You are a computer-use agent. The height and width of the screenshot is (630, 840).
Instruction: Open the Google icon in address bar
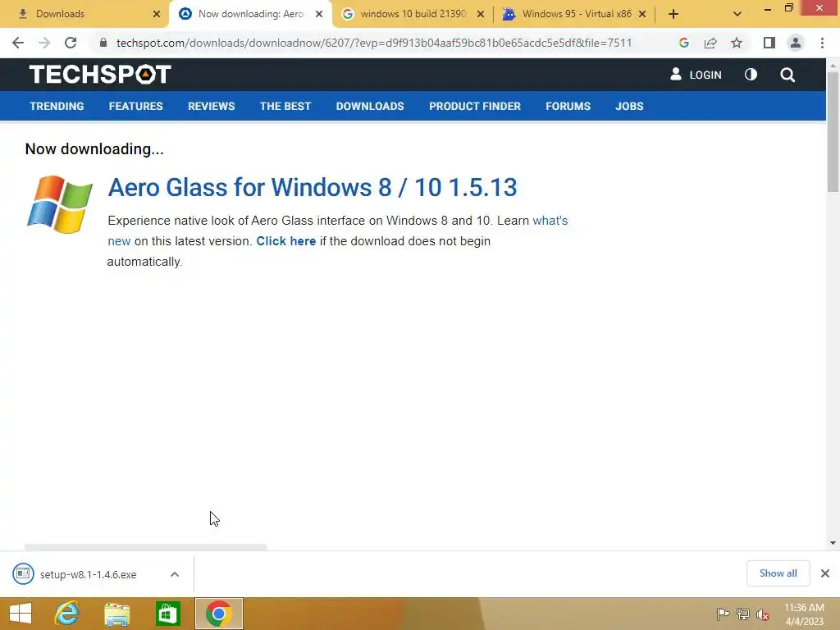[x=683, y=43]
